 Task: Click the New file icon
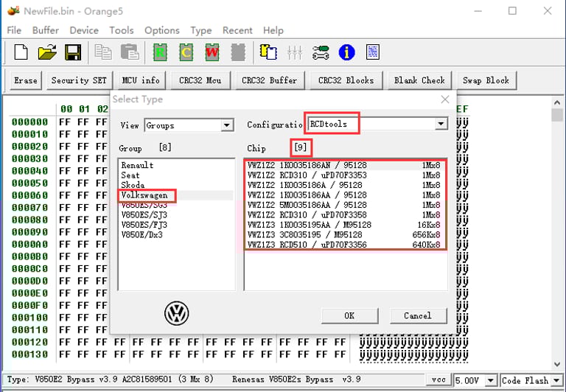coord(21,52)
